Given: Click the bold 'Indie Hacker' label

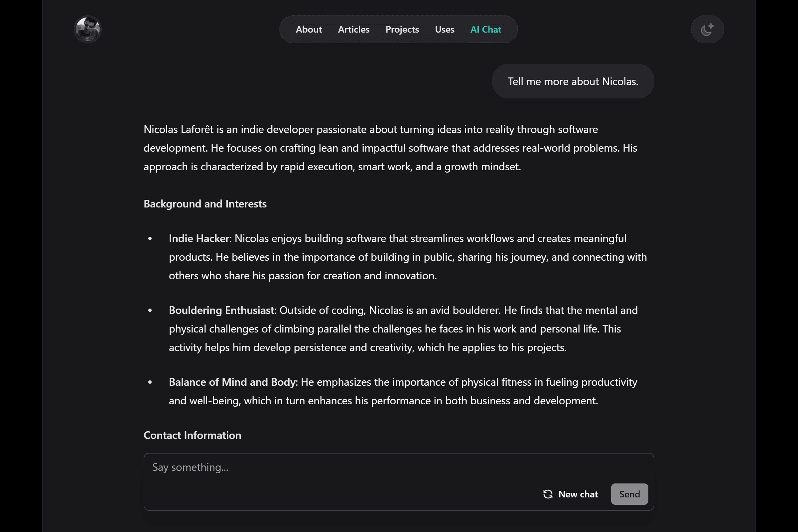Looking at the screenshot, I should tap(199, 238).
